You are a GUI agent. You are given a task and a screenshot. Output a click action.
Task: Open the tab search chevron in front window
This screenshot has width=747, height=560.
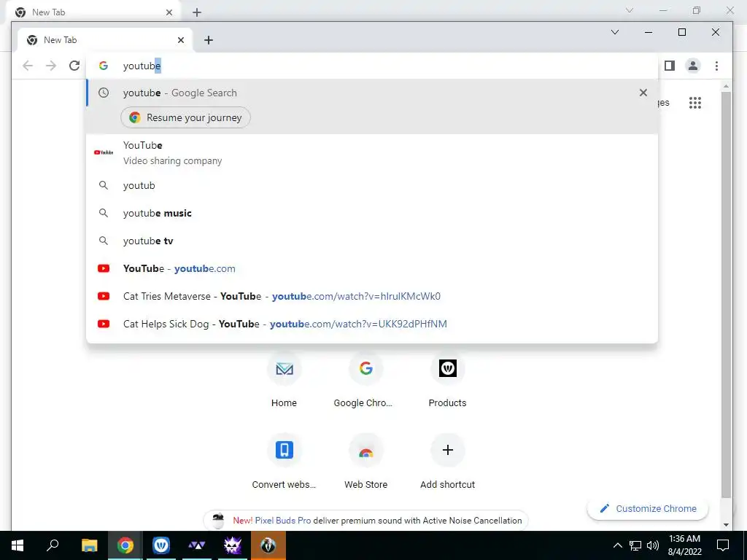pos(614,32)
